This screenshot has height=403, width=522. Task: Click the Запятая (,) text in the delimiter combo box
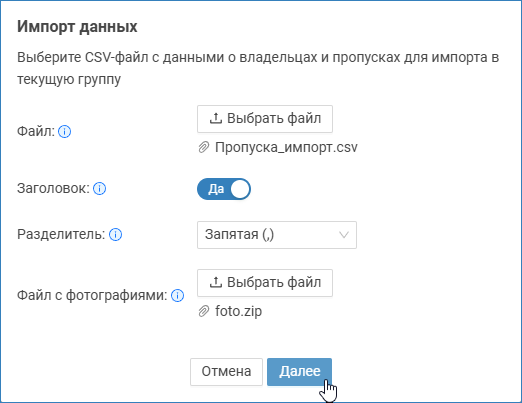tap(239, 235)
